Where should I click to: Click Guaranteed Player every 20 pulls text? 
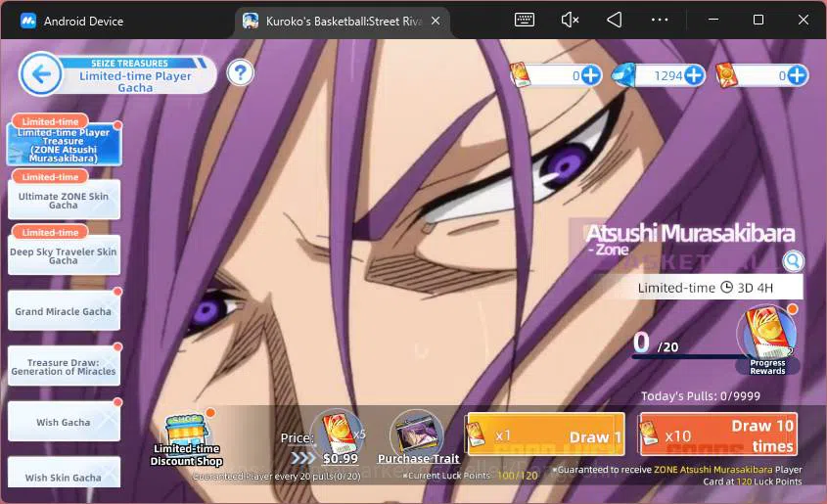[276, 476]
